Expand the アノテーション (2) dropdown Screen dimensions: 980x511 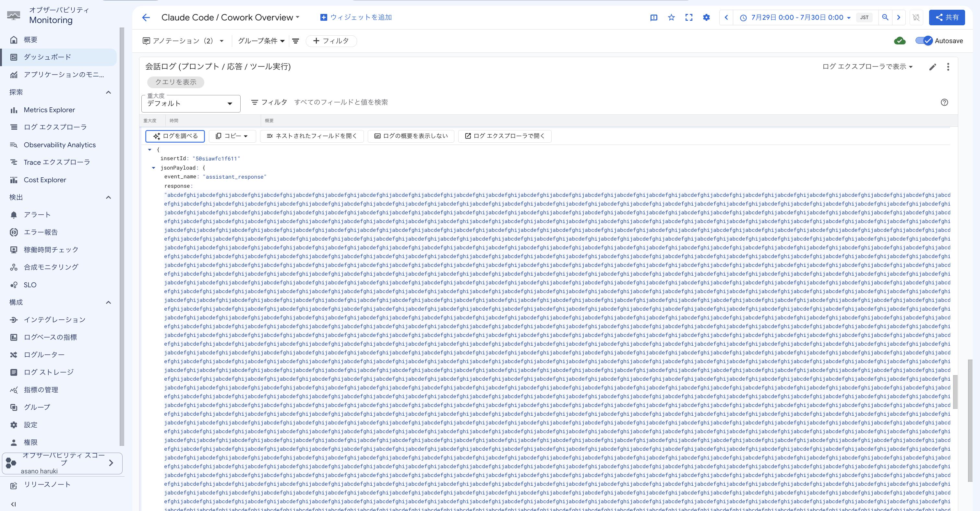[x=183, y=41]
